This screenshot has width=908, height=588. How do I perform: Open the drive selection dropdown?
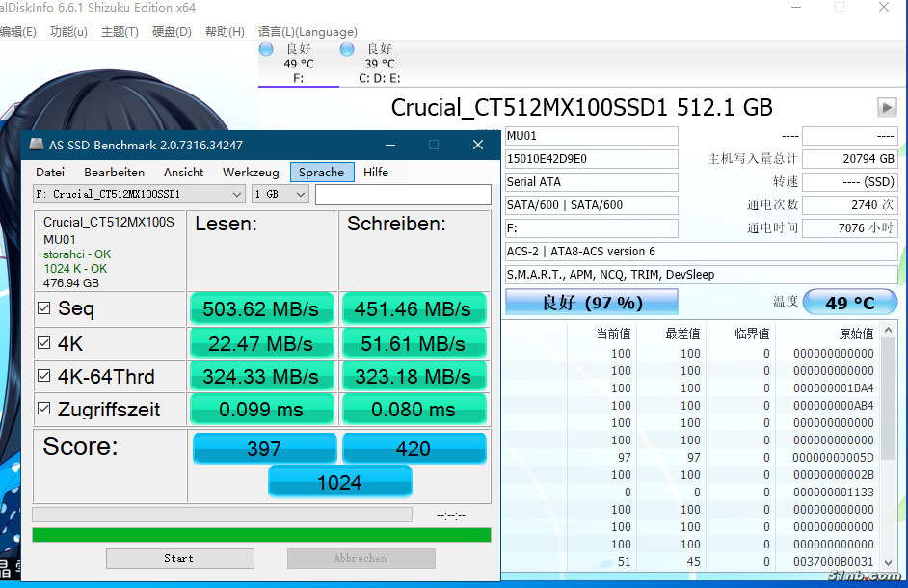[x=139, y=194]
